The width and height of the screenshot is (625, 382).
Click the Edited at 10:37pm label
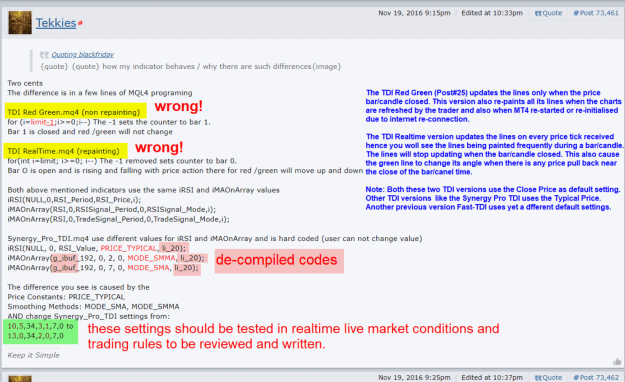tap(492, 377)
